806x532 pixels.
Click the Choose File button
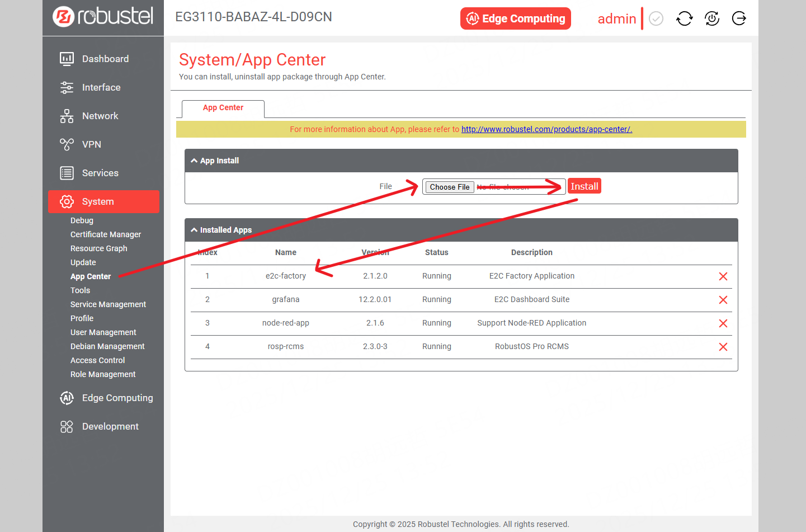click(x=450, y=187)
